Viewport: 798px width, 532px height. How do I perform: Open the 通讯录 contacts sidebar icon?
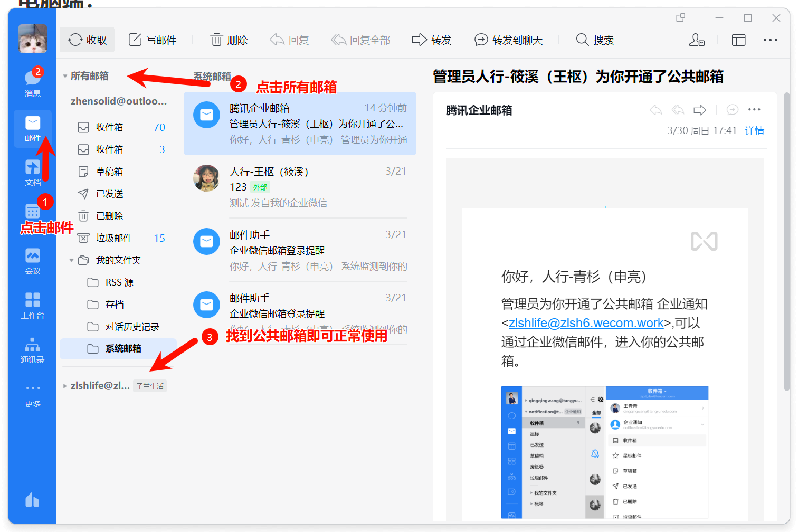33,350
